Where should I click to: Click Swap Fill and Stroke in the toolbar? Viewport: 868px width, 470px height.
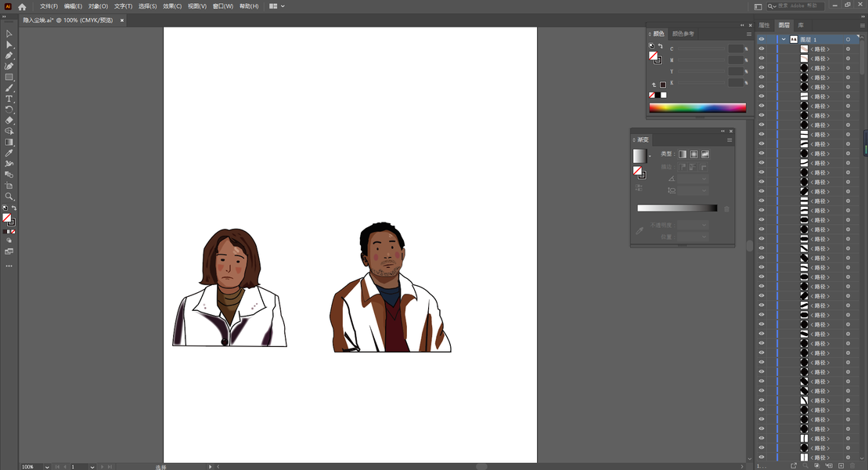click(14, 208)
